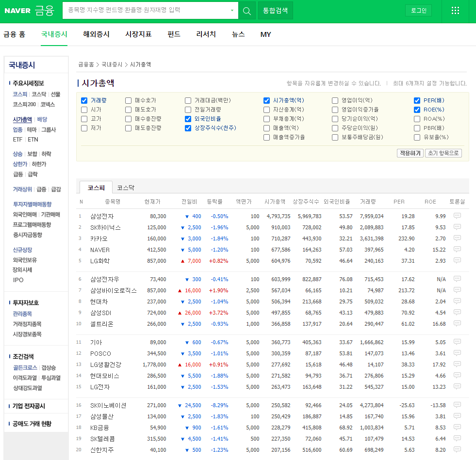Enable the 시가 checkbox

click(x=84, y=110)
